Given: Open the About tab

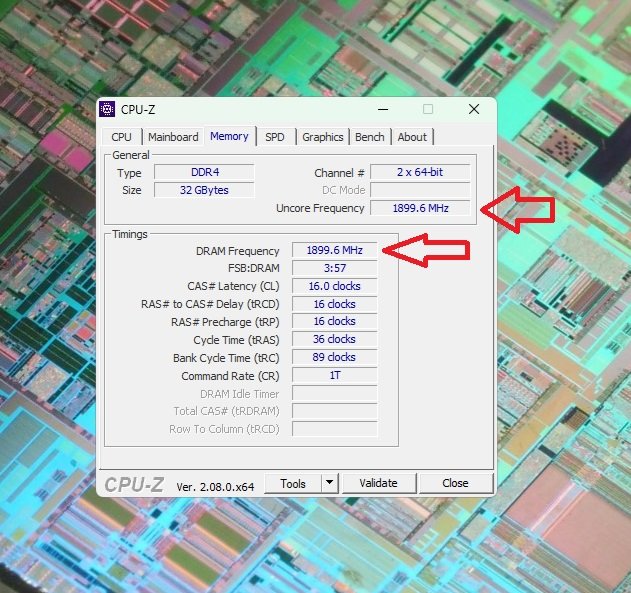Looking at the screenshot, I should 412,137.
